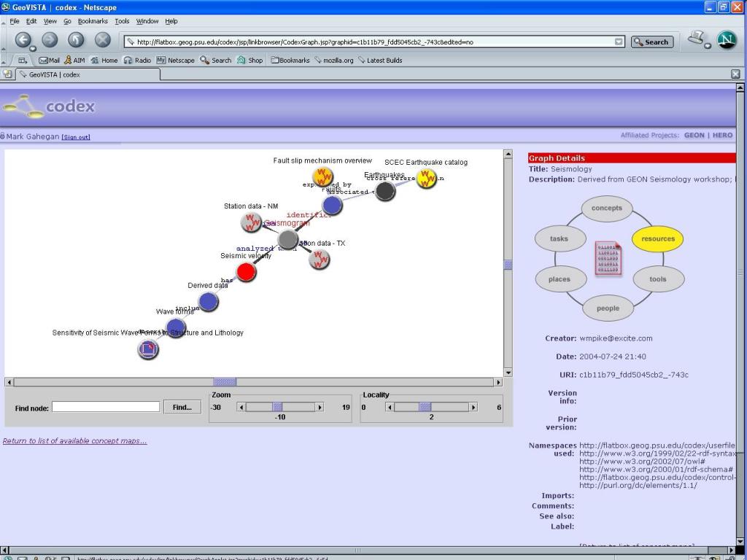Open the Help menu
The height and width of the screenshot is (560, 747).
pos(171,21)
